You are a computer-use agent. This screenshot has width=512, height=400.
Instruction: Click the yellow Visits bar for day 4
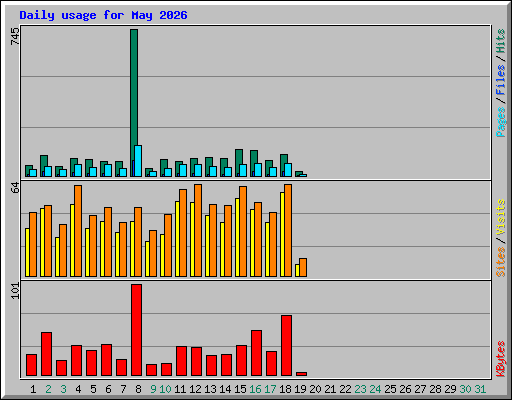[x=72, y=240]
